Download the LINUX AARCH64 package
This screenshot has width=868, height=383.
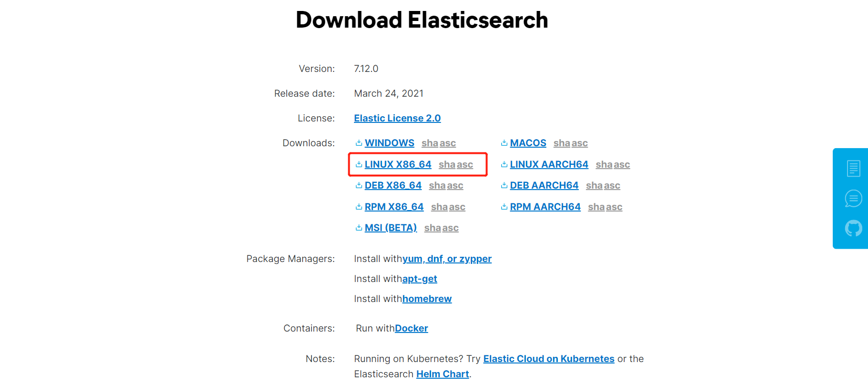tap(549, 164)
